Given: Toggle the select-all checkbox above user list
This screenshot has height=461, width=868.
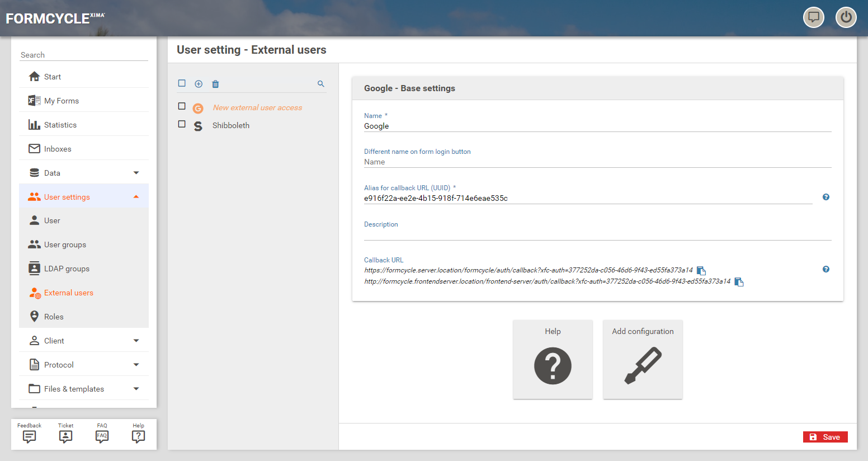Looking at the screenshot, I should 182,83.
